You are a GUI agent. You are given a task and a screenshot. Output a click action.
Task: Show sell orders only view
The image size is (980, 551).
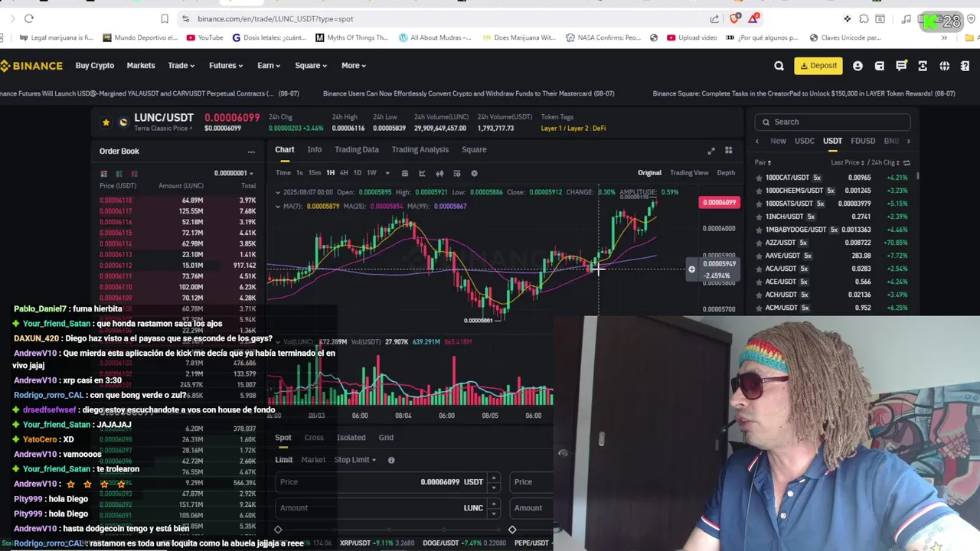134,174
